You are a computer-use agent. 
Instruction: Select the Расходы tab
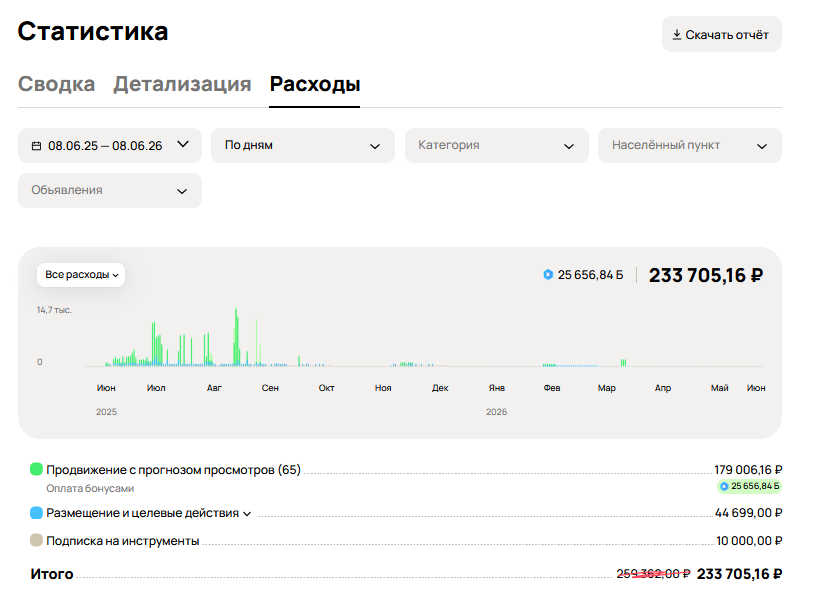(315, 84)
